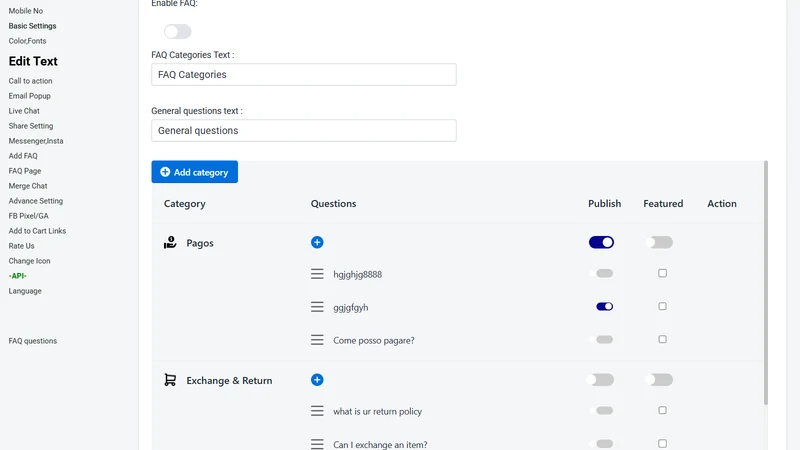Click the Action column header
Screen dimensions: 800x450
pyautogui.click(x=721, y=204)
